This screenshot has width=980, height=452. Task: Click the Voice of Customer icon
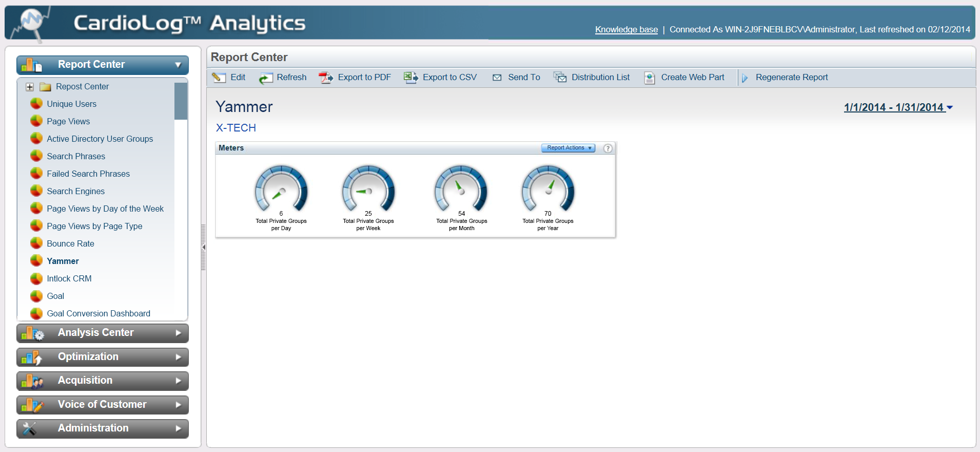coord(32,405)
